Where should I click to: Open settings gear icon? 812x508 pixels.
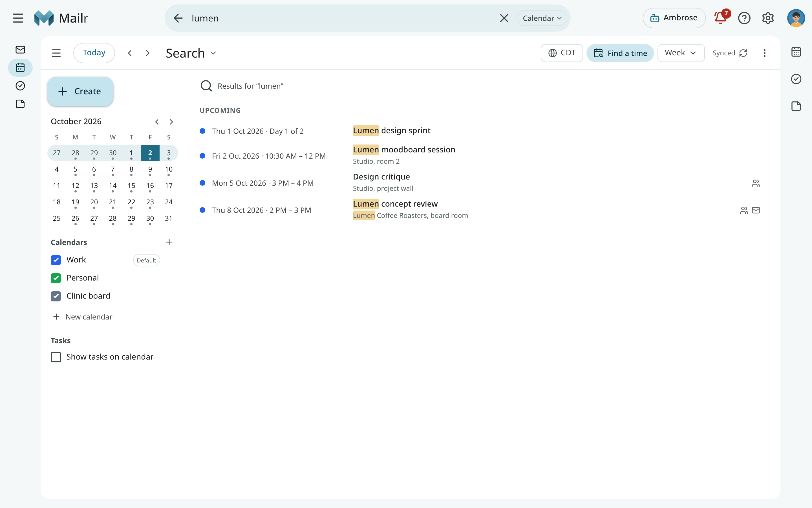click(x=768, y=18)
